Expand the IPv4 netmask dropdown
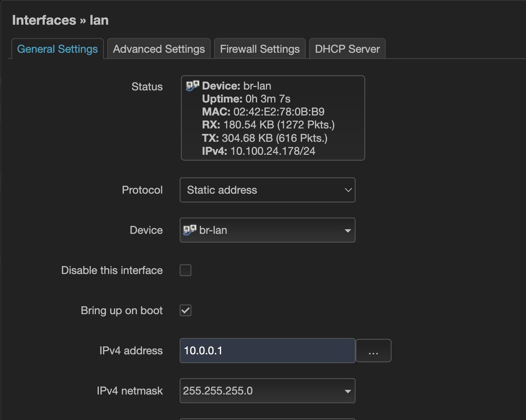 267,391
